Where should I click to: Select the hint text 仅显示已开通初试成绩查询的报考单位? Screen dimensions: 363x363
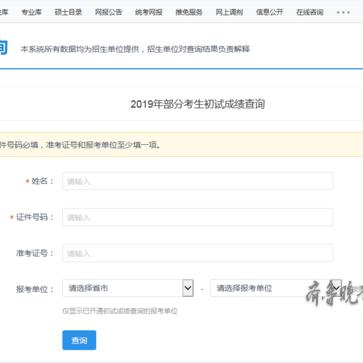coord(120,311)
